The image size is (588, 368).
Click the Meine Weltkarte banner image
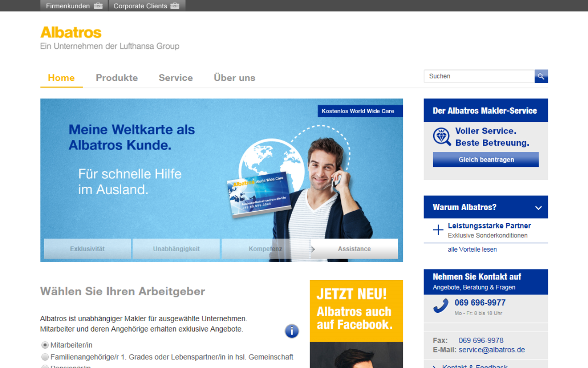coord(221,180)
